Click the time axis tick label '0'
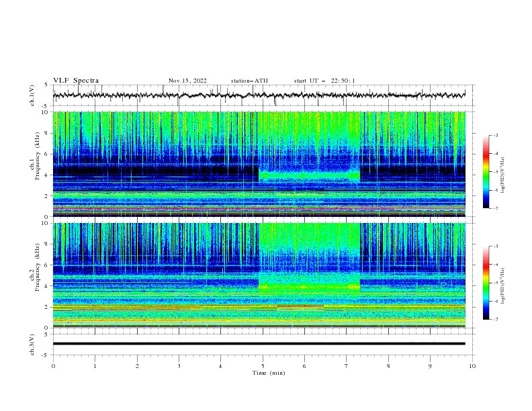The height and width of the screenshot is (411, 532). pos(53,366)
